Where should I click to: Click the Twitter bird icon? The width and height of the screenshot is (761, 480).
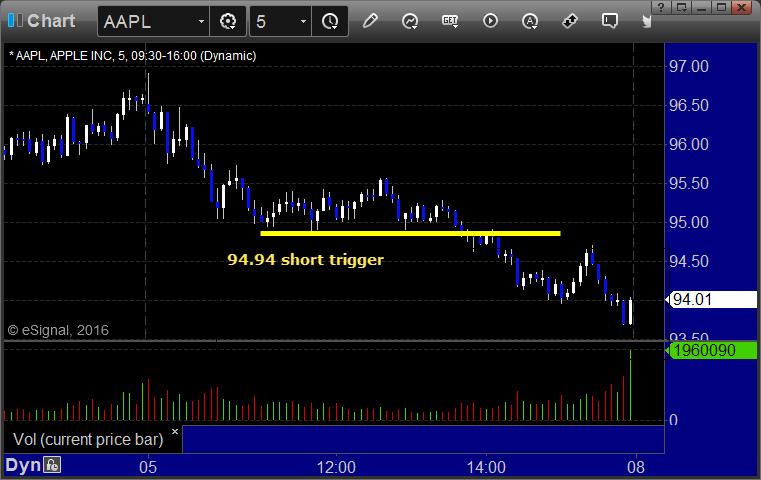[646, 21]
